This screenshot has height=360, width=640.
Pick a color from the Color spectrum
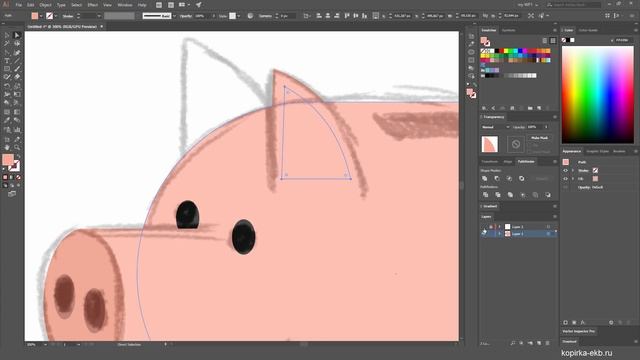click(x=598, y=94)
